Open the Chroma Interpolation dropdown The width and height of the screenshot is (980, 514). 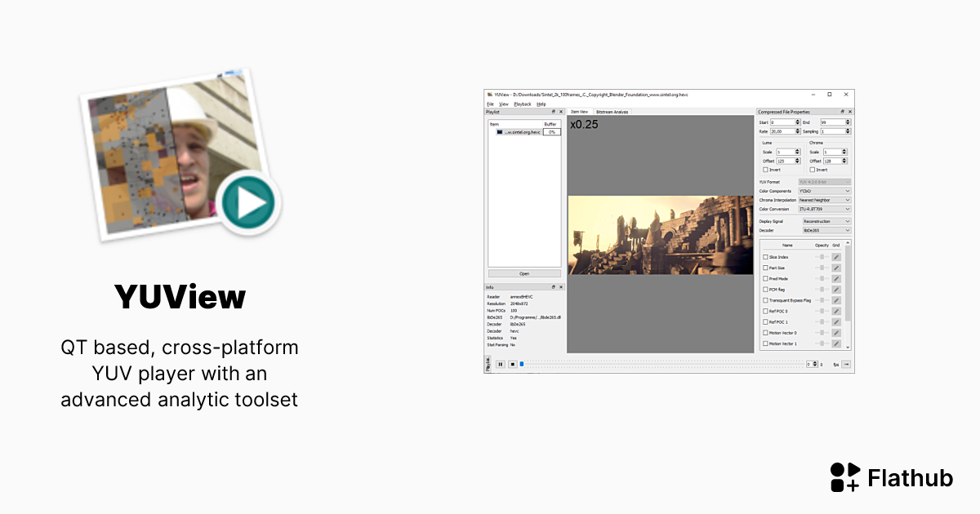[823, 200]
